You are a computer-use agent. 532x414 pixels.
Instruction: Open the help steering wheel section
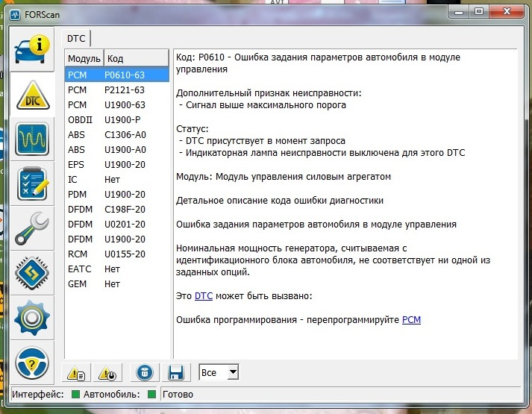pyautogui.click(x=32, y=363)
